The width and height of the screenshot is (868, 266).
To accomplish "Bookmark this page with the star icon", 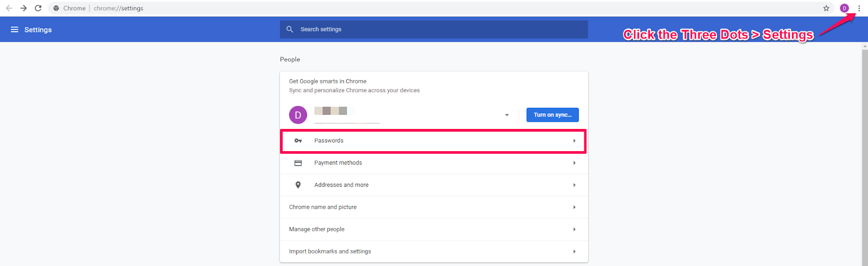I will 826,8.
